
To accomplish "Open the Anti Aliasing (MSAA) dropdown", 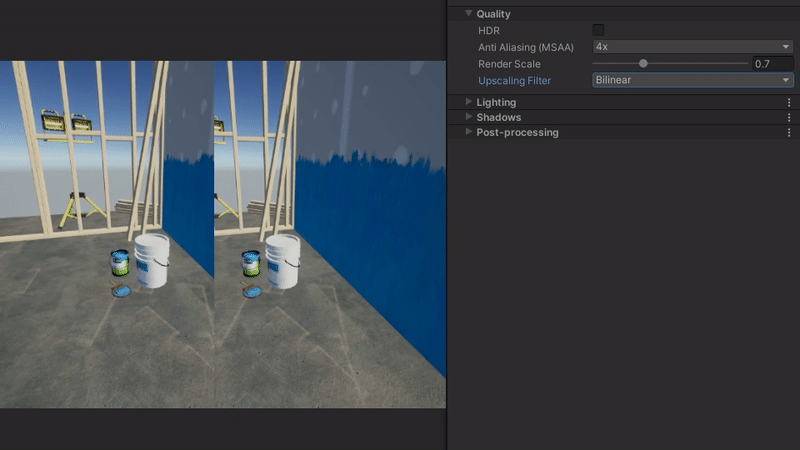I will [x=692, y=47].
